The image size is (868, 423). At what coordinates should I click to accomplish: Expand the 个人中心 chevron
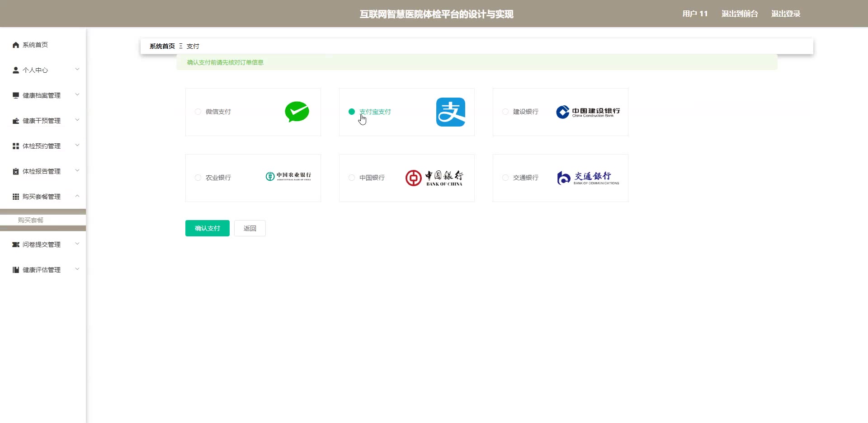77,69
